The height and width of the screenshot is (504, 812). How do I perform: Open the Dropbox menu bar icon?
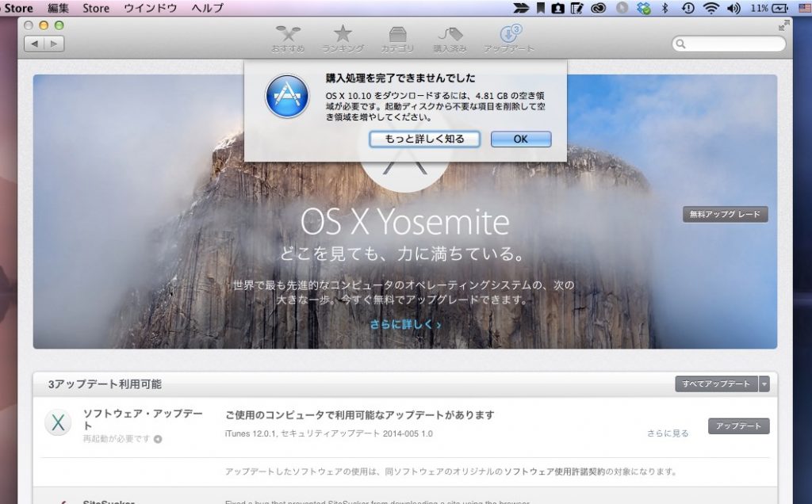[x=644, y=8]
